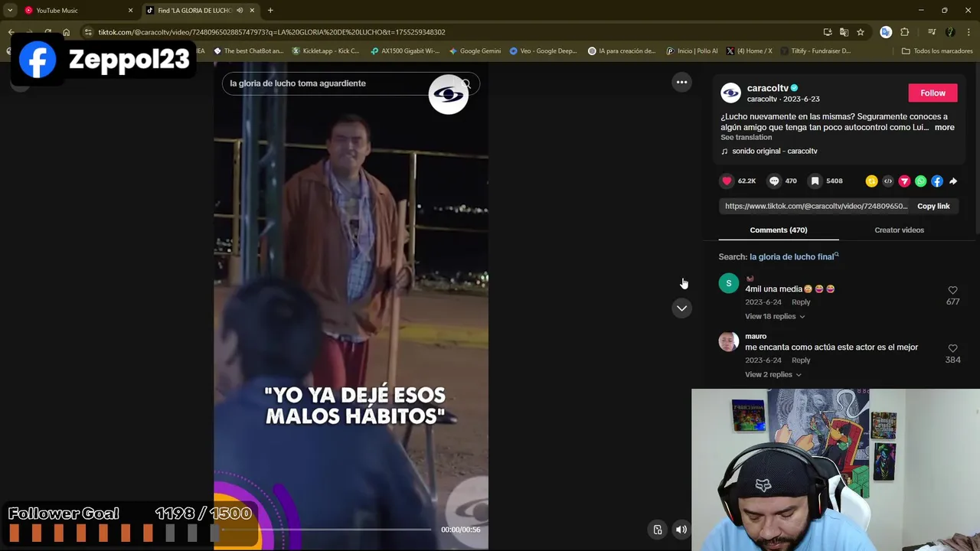
Task: Open the AX1500 Gigabit Wi-Fi bookmark
Action: point(405,51)
